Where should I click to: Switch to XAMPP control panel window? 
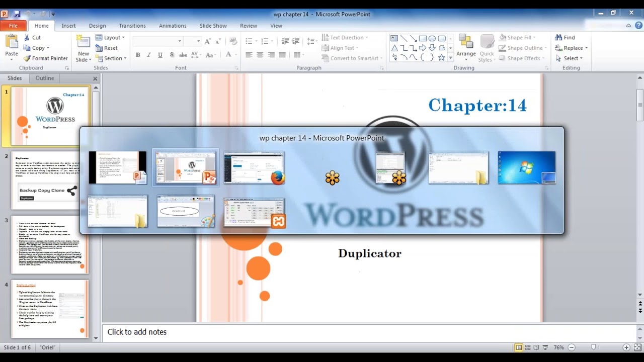click(x=254, y=213)
